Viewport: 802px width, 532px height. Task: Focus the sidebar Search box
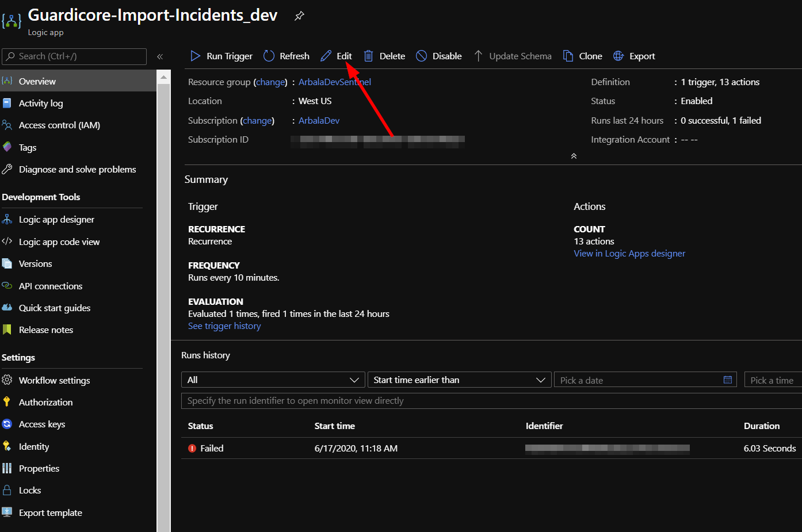(x=74, y=56)
